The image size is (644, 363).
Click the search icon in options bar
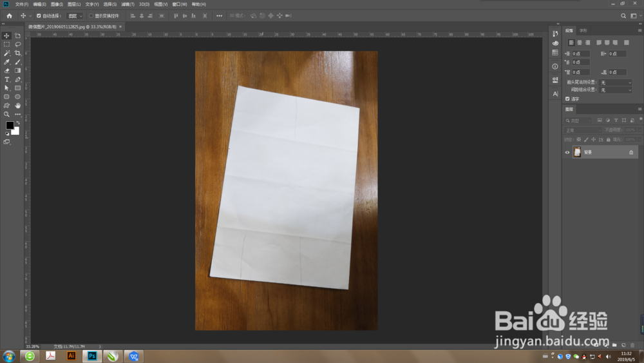point(623,16)
